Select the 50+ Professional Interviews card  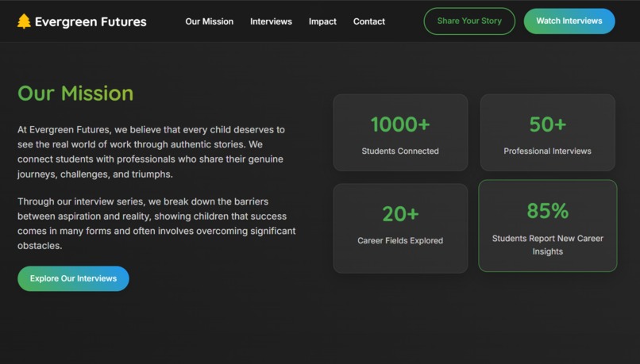(x=548, y=132)
